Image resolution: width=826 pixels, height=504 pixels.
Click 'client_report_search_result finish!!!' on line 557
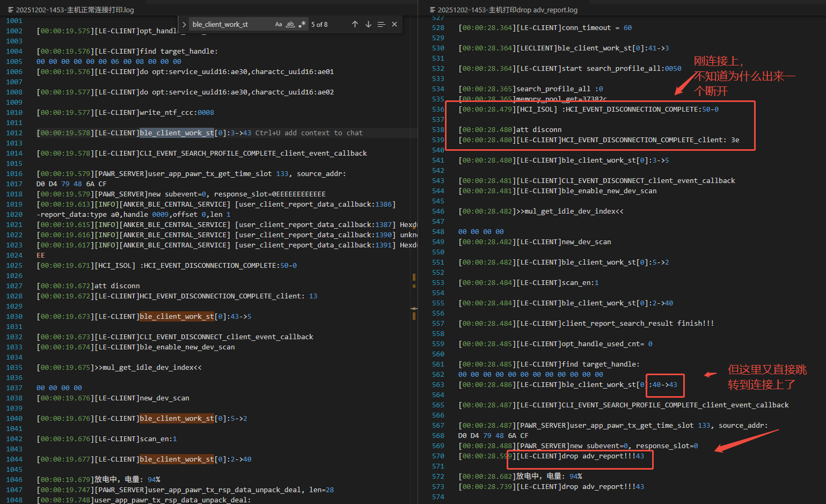638,323
